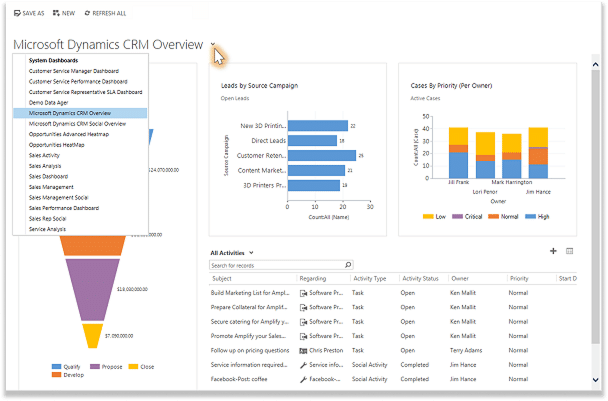Screen dimensions: 608x401
Task: Click the yellow Close funnel segment
Action: pos(93,335)
